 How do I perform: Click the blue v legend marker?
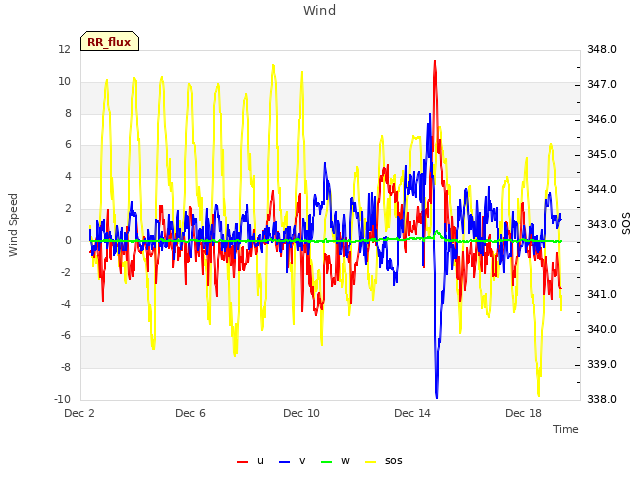click(284, 462)
